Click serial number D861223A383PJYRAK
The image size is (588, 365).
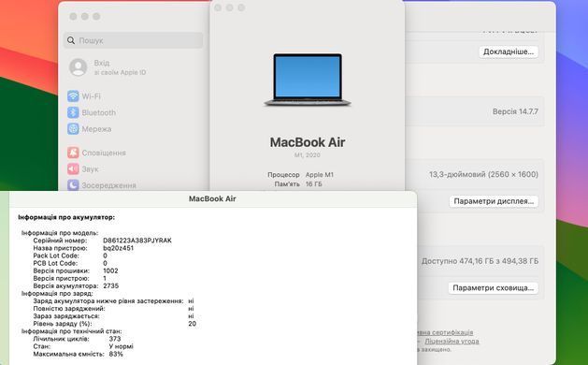click(137, 241)
